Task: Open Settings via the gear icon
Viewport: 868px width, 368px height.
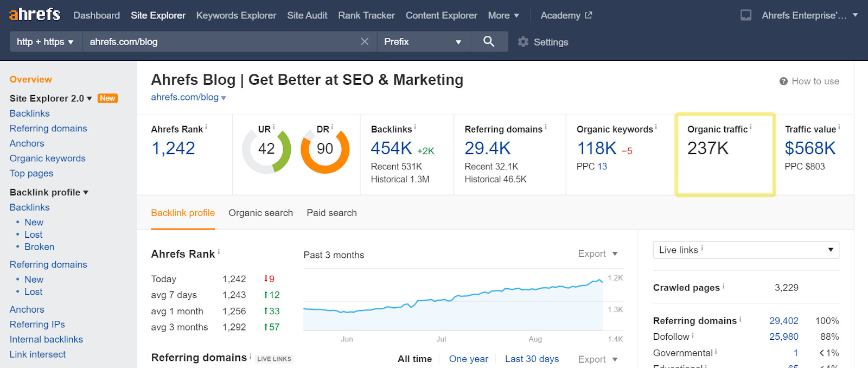Action: [x=523, y=42]
